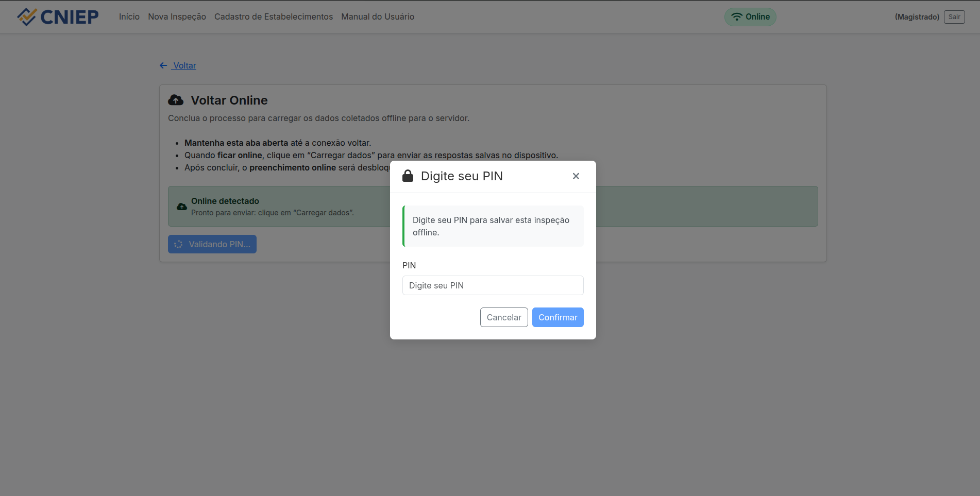980x496 pixels.
Task: Click the padlock icon in PIN dialog
Action: (408, 176)
